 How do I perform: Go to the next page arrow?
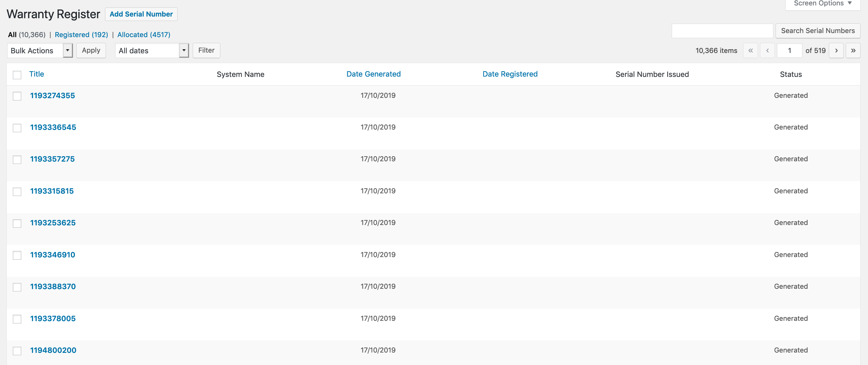[x=836, y=51]
